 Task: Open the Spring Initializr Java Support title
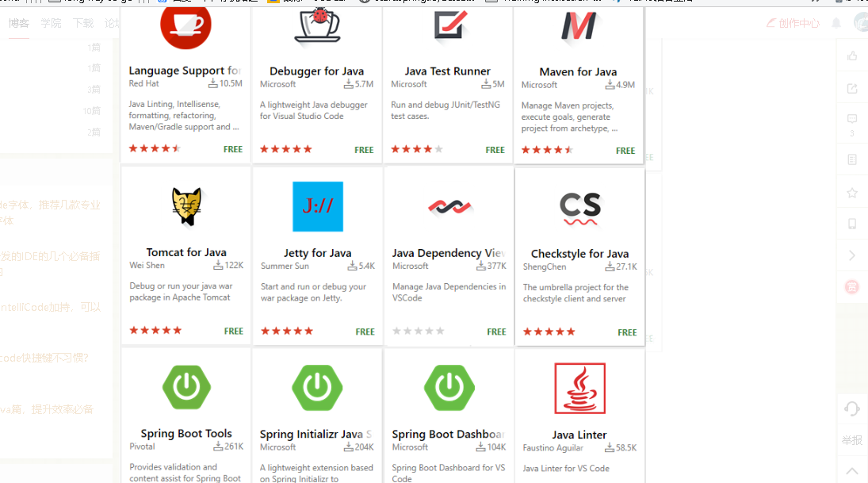click(x=315, y=435)
